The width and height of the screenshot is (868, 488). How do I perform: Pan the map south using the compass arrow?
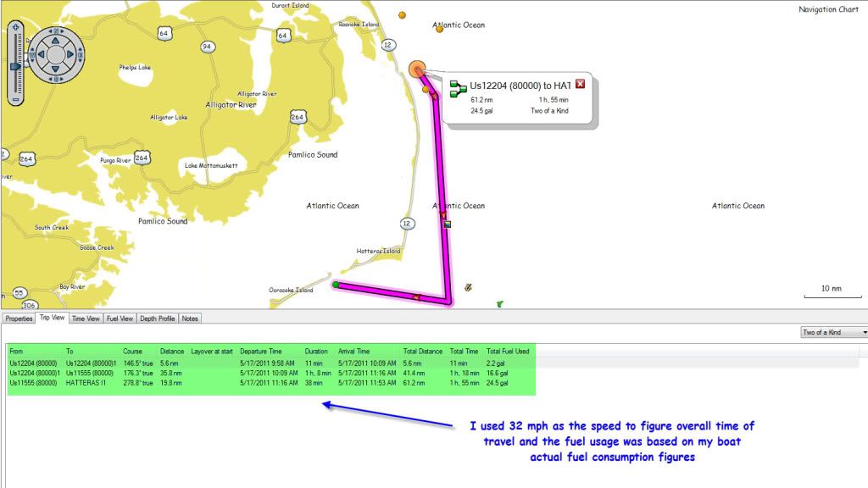[x=55, y=69]
